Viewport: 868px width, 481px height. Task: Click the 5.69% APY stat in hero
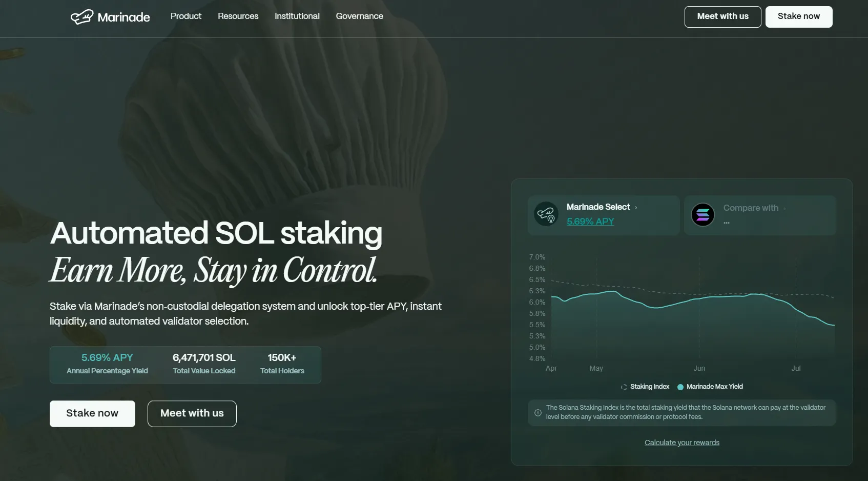click(x=107, y=358)
